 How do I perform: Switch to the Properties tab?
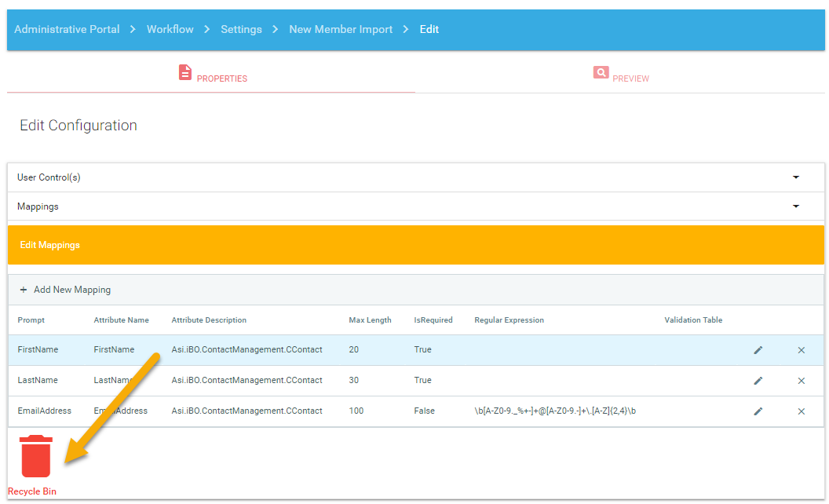click(x=212, y=75)
